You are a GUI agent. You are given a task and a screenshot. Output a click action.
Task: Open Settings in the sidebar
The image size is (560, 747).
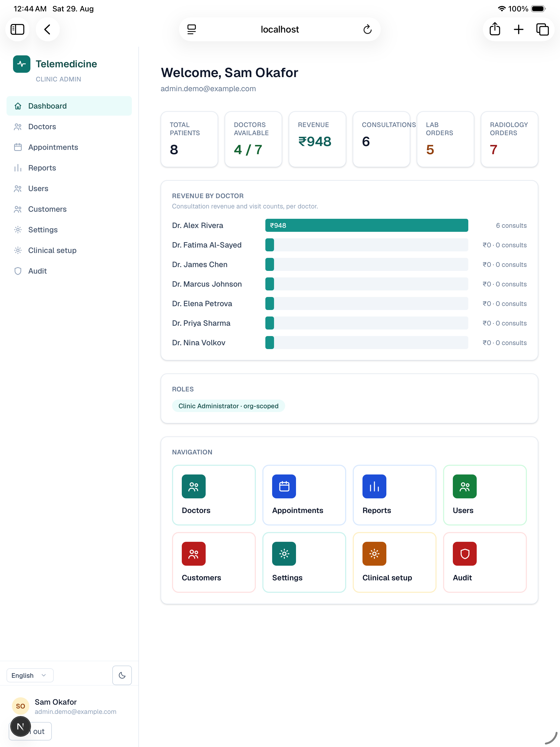69,230
